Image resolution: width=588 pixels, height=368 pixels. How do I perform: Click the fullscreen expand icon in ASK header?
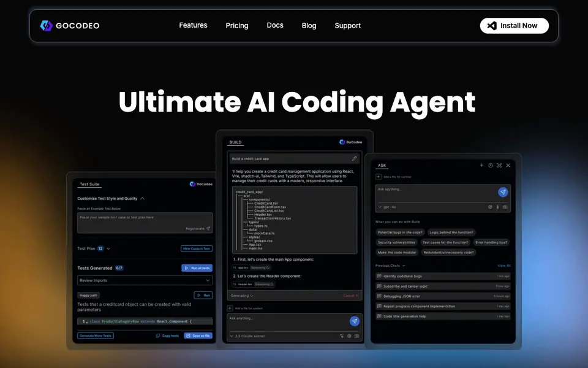499,165
